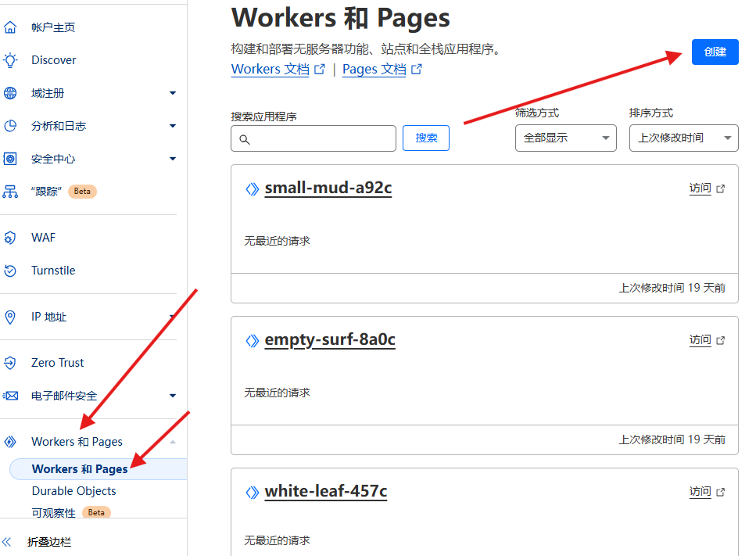Click the 搜索 button
Screen dimensions: 756x556
tap(426, 138)
